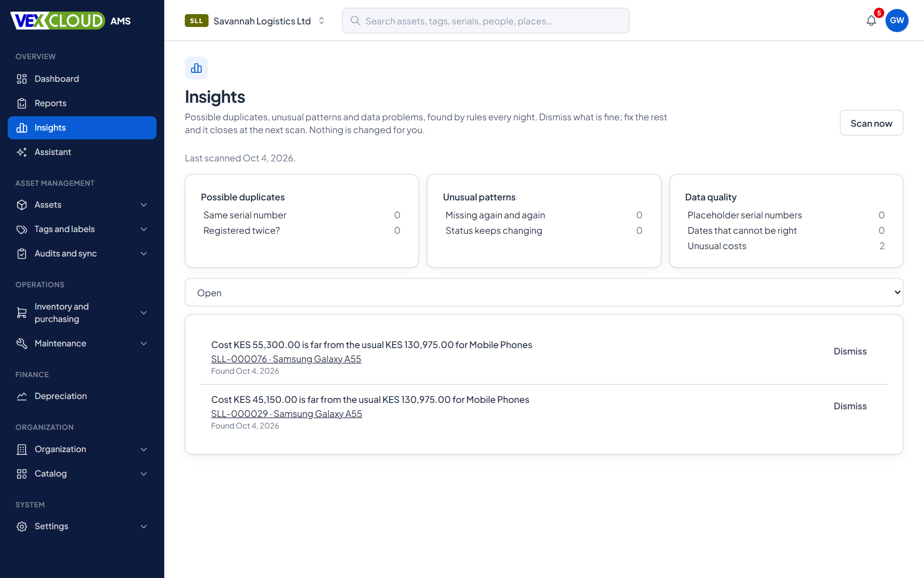
Task: Switch organization from Savannah Logistics Ltd
Action: (x=255, y=21)
